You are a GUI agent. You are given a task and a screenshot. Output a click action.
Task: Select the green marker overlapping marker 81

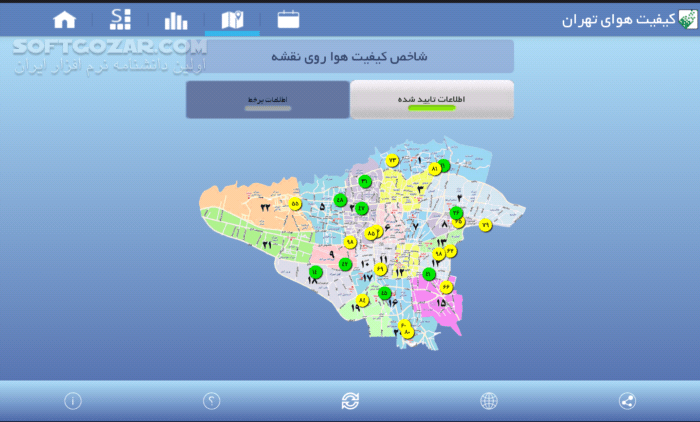click(444, 166)
